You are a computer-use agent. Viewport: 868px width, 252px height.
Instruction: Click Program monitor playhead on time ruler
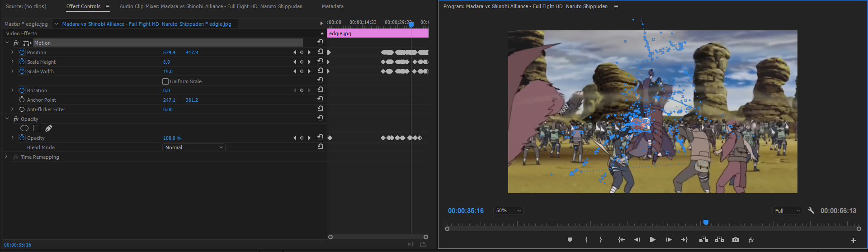706,223
